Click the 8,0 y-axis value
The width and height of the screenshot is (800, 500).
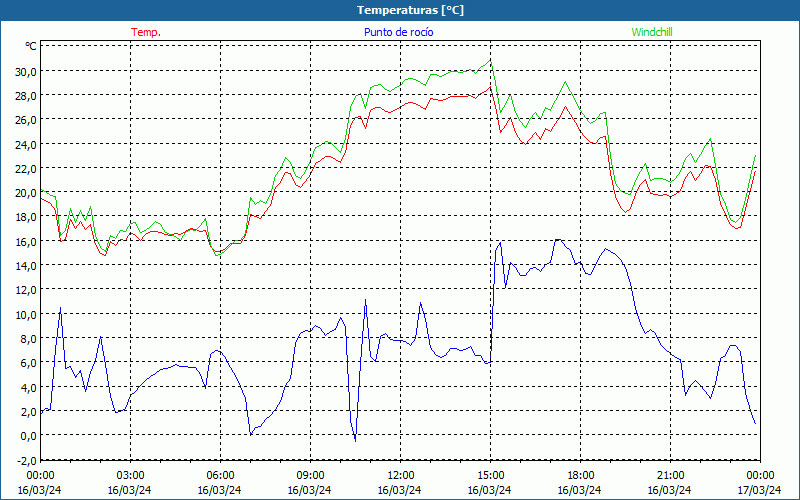tap(28, 338)
